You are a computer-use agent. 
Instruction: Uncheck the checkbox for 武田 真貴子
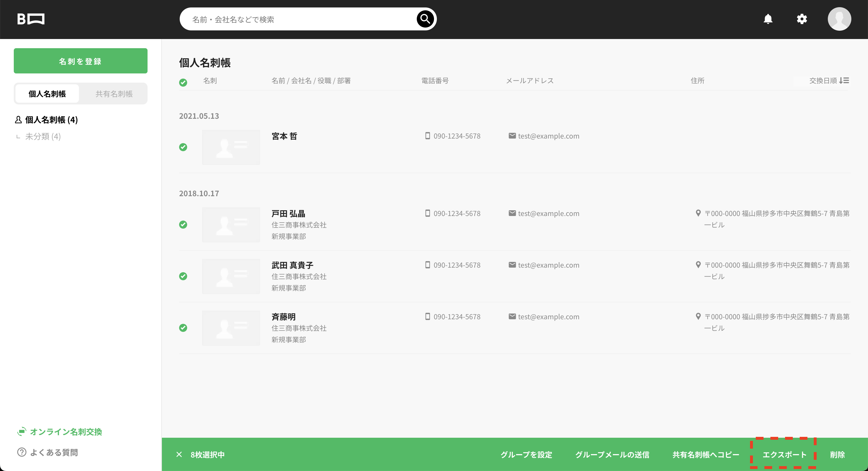click(183, 276)
